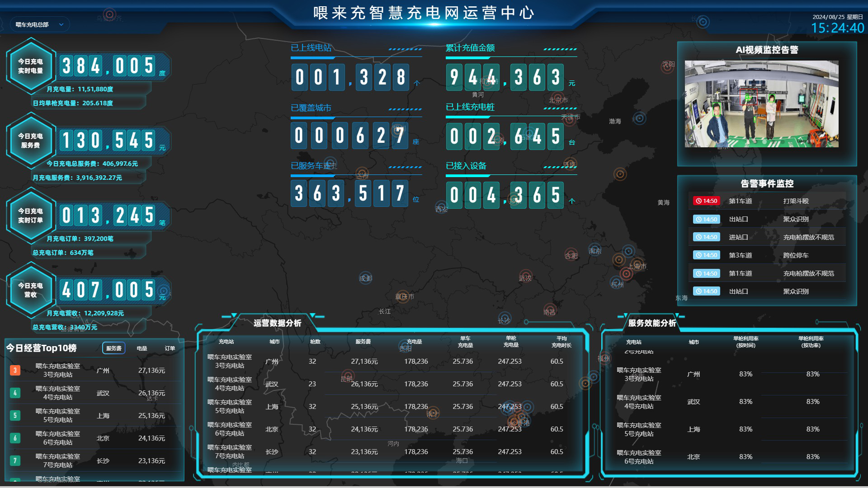
Task: Click the 服务效能分析 panel title
Action: 652,323
